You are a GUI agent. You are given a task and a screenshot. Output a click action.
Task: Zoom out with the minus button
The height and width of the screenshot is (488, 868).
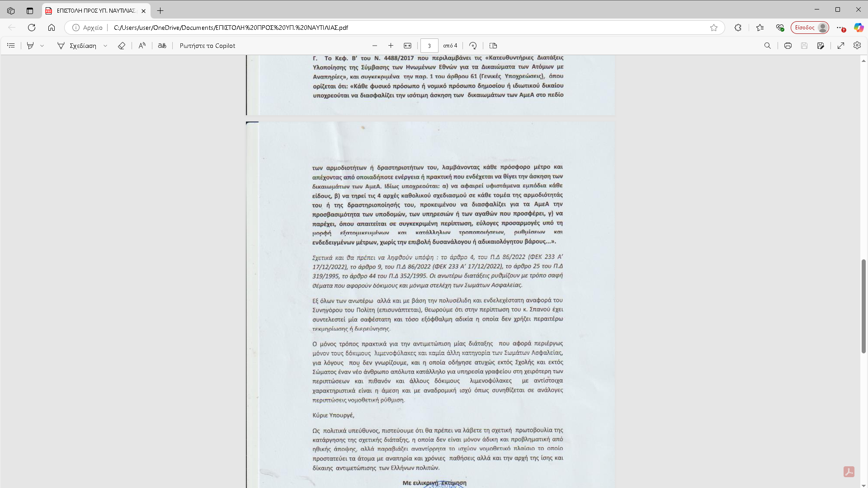(x=374, y=46)
